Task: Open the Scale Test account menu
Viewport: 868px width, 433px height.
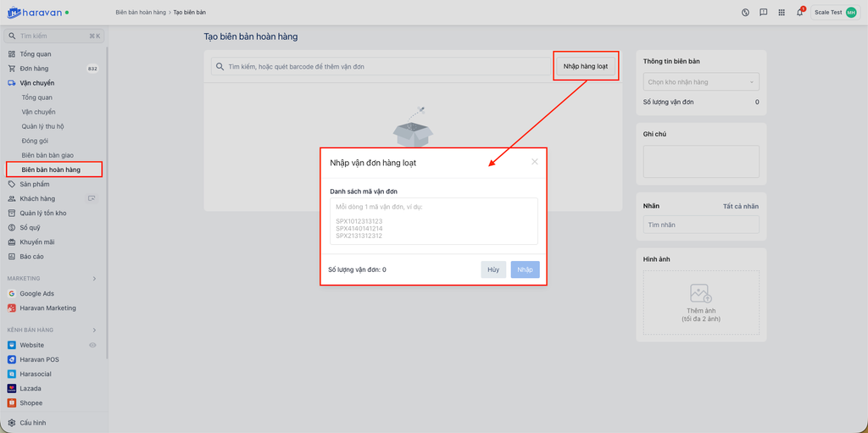Action: pyautogui.click(x=834, y=13)
